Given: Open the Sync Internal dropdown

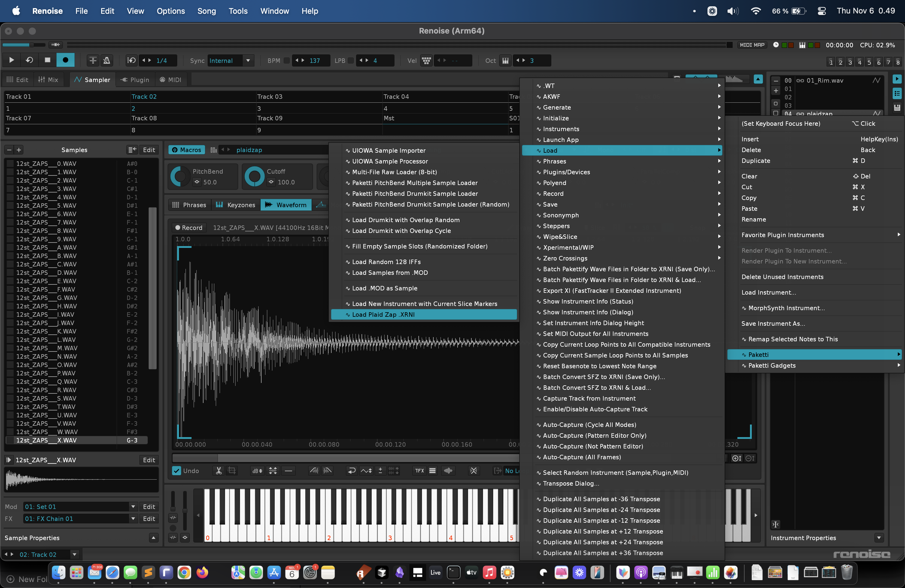Looking at the screenshot, I should (x=248, y=60).
